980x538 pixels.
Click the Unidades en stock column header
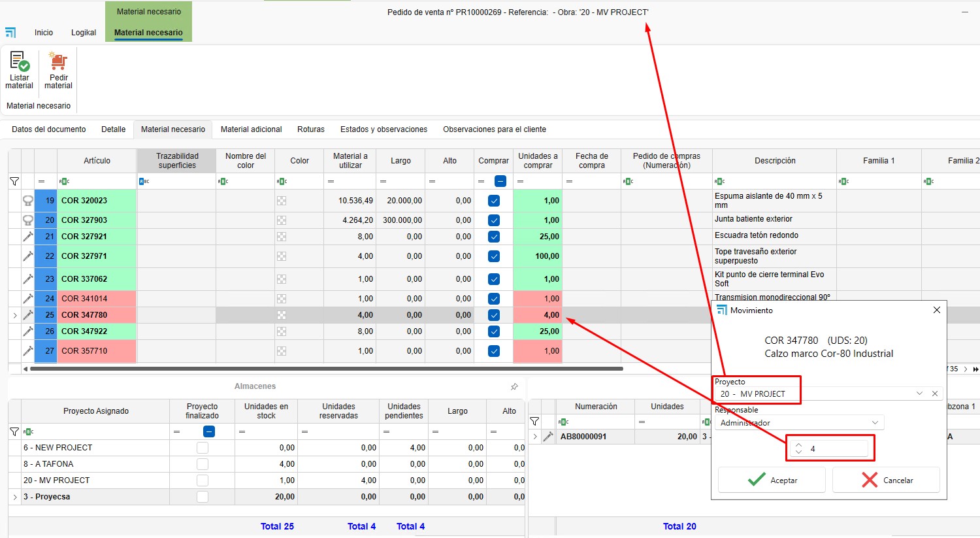tap(266, 411)
